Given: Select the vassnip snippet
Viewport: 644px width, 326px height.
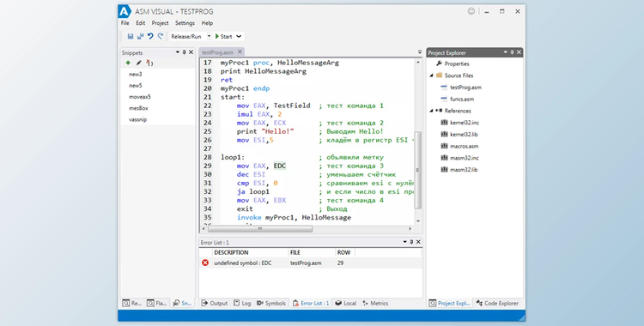Looking at the screenshot, I should point(137,119).
